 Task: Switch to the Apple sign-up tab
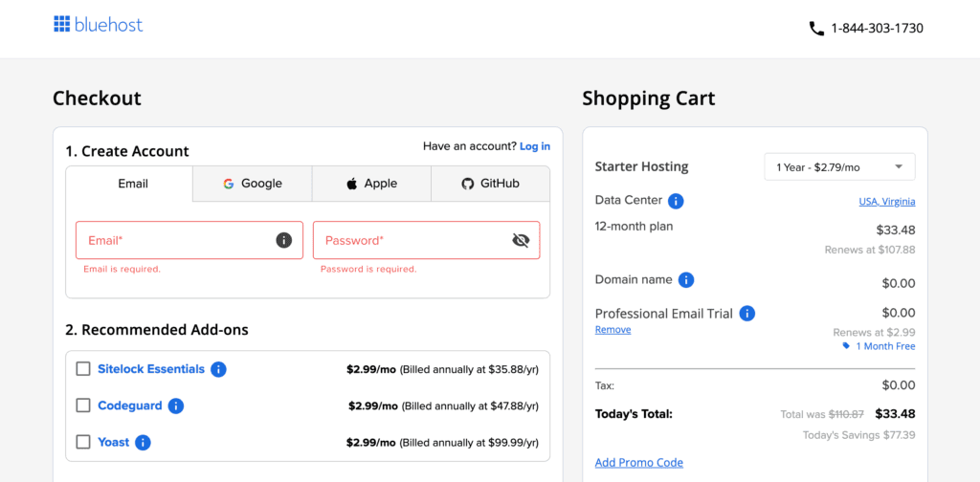[371, 184]
